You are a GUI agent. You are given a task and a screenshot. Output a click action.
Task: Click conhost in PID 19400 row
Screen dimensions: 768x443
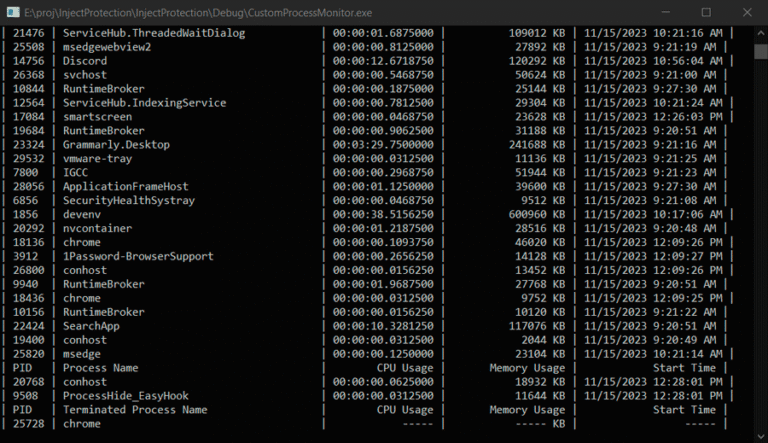point(85,340)
